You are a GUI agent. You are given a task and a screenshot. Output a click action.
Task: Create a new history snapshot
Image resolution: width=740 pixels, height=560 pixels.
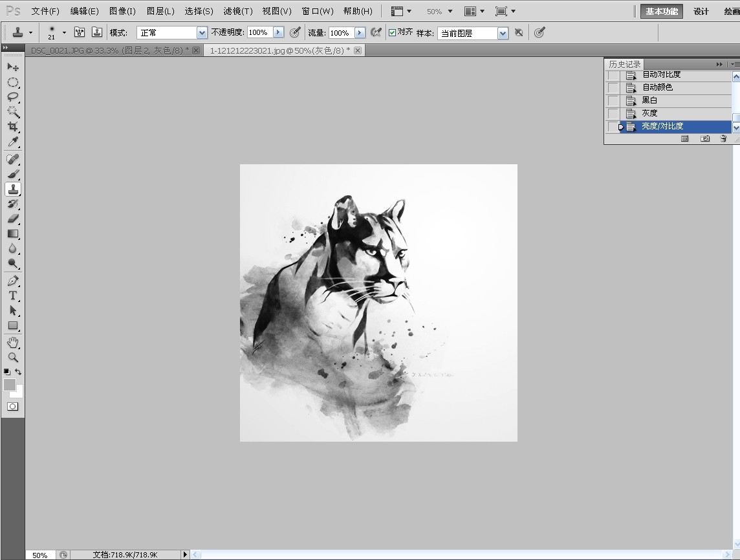(705, 138)
